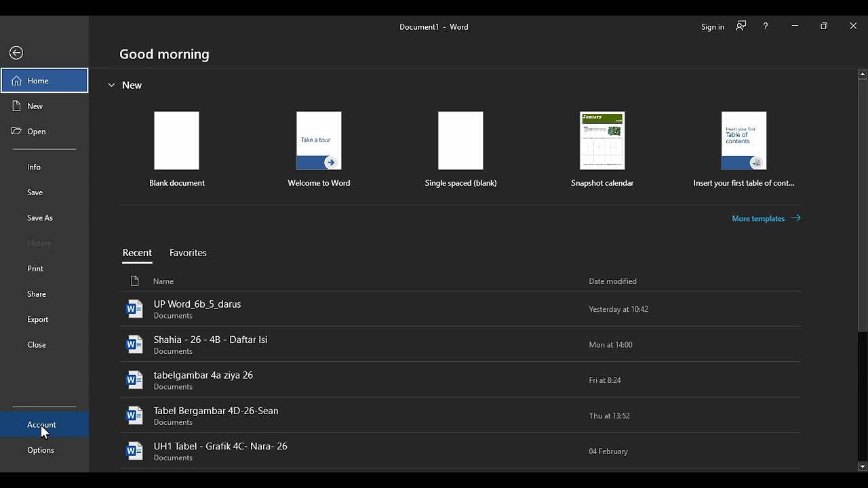Choose the Snapshot calendar template
The image size is (868, 488).
tap(602, 150)
